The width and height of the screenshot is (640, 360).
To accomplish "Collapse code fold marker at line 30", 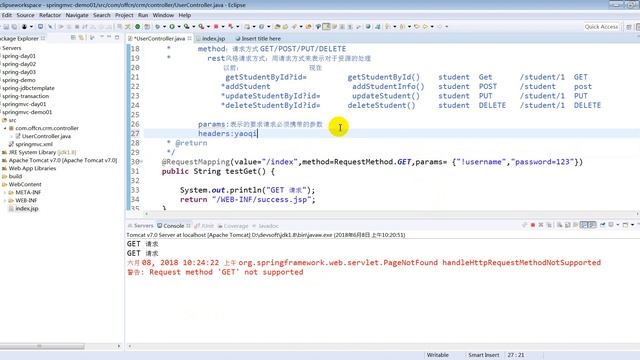I will pyautogui.click(x=142, y=162).
